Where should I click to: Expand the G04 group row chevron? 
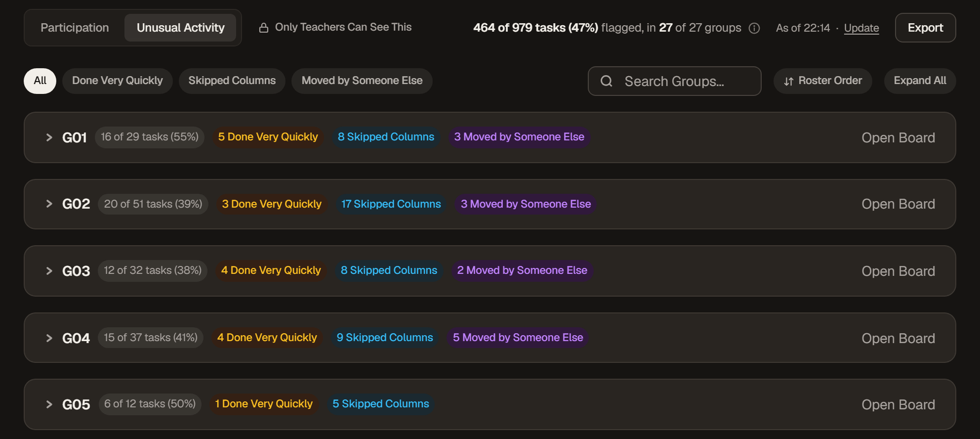point(49,338)
